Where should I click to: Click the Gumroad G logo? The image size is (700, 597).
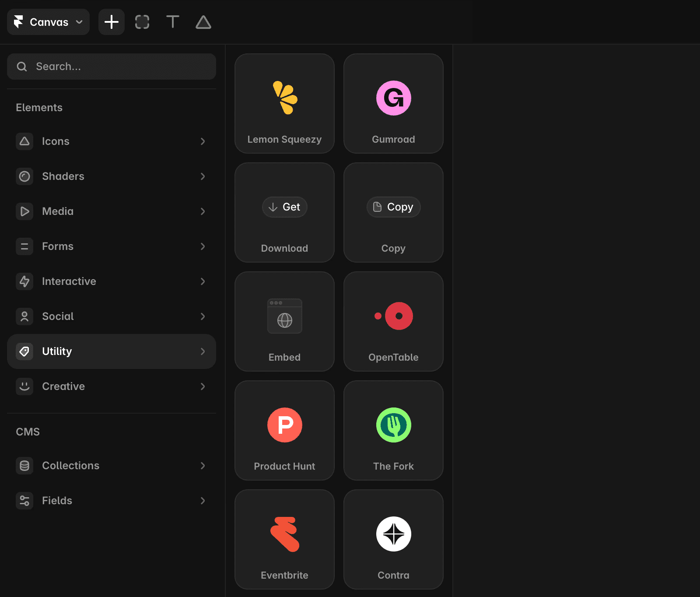(x=394, y=98)
